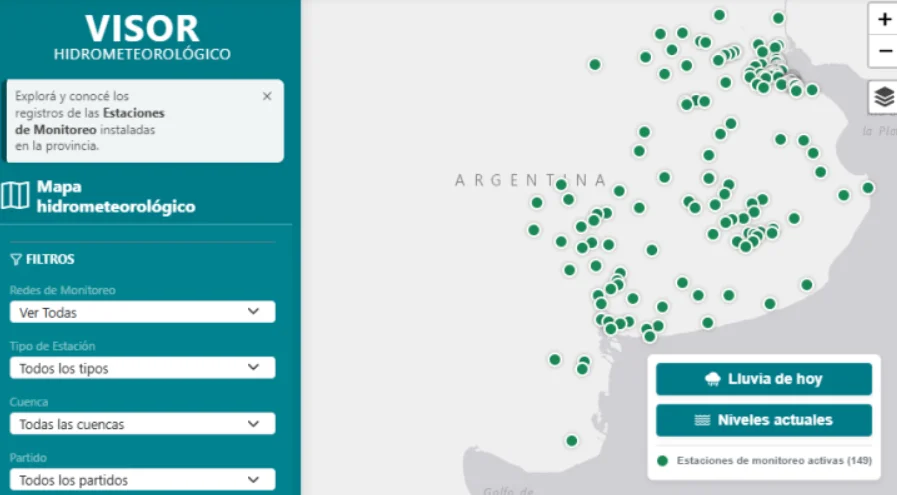The image size is (897, 495).
Task: Click the 'Tipo de Estación' label
Action: [53, 346]
